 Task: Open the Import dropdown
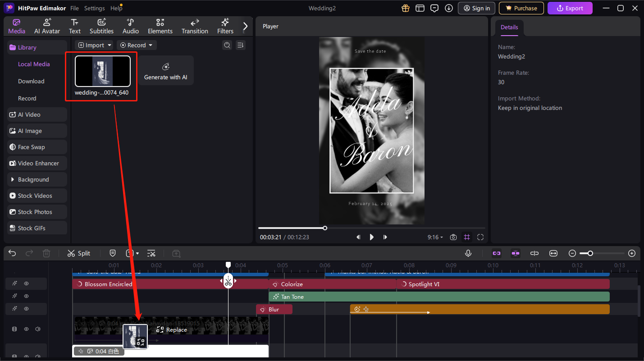[x=94, y=45]
